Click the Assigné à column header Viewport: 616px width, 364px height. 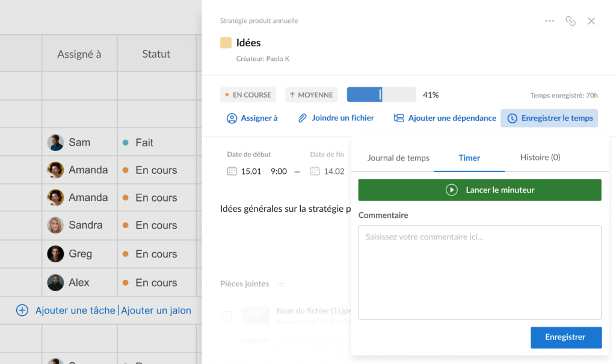[x=79, y=54]
